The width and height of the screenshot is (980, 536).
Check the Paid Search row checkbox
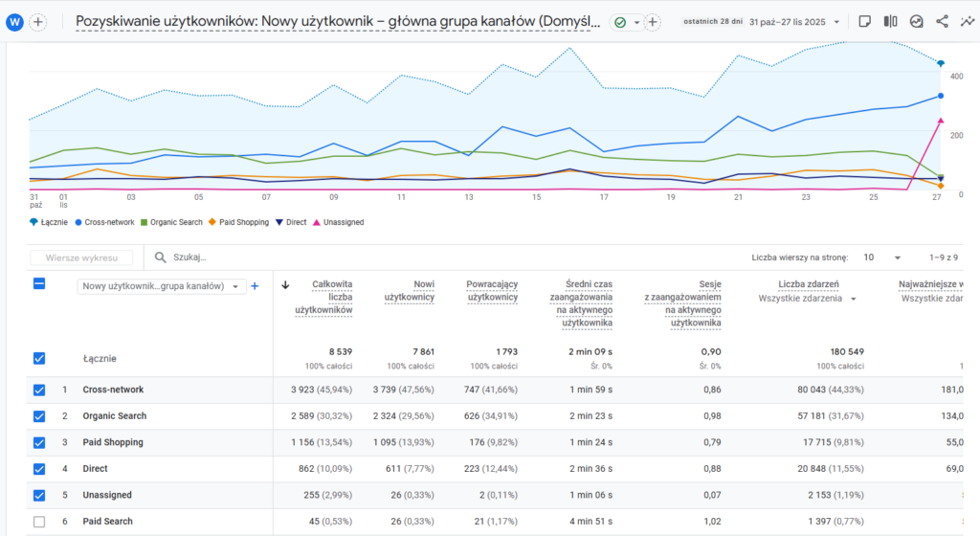click(38, 521)
